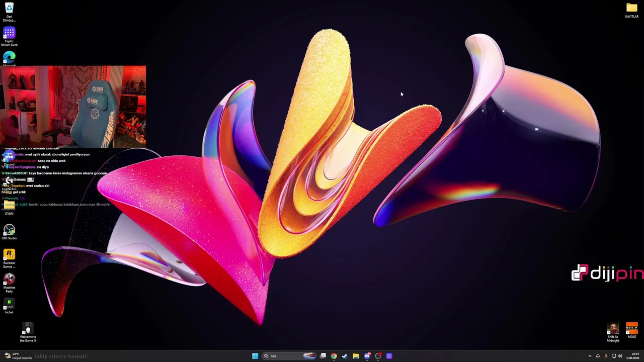Viewport: 644px width, 362px height.
Task: Open Task View from the taskbar
Action: pos(323,356)
